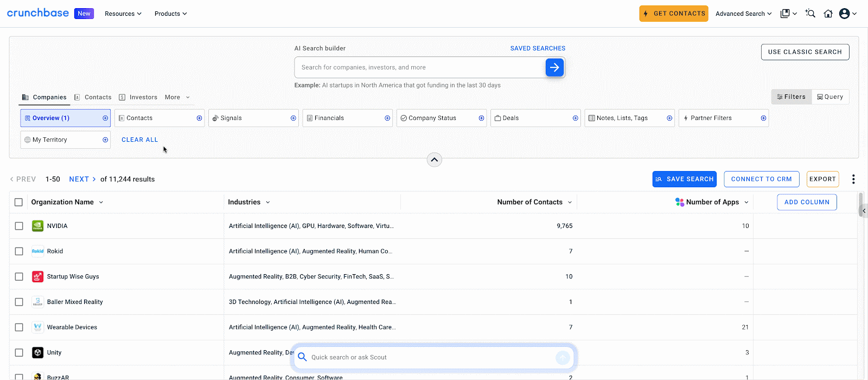Screen dimensions: 868x380
Task: Click the GET CONTACTS button
Action: click(x=674, y=14)
